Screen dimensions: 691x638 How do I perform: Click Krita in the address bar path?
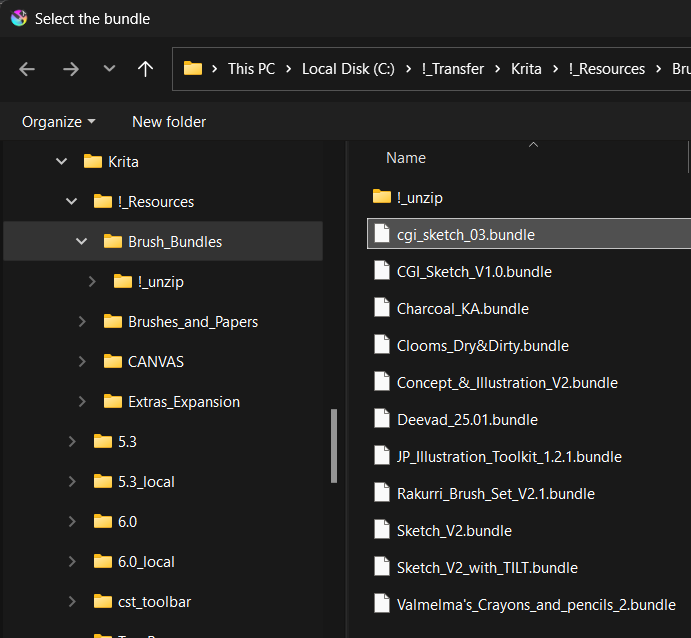(526, 69)
